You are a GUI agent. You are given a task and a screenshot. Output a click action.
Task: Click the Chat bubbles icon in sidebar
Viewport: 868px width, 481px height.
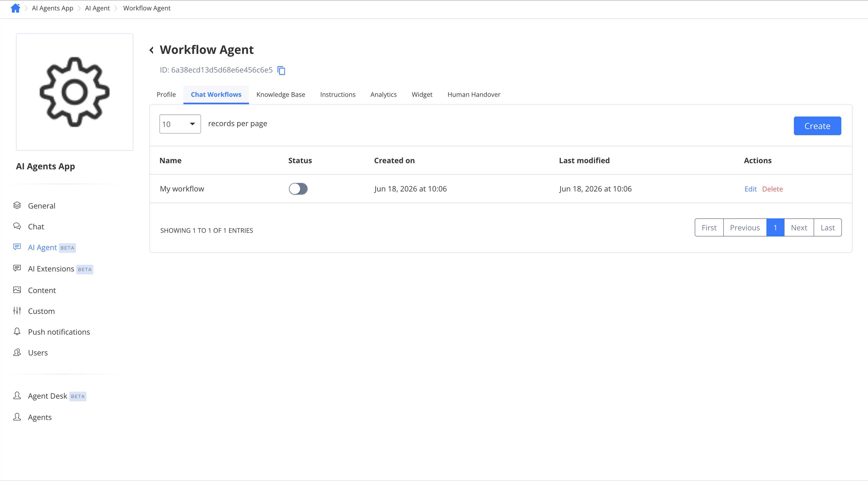tap(17, 226)
